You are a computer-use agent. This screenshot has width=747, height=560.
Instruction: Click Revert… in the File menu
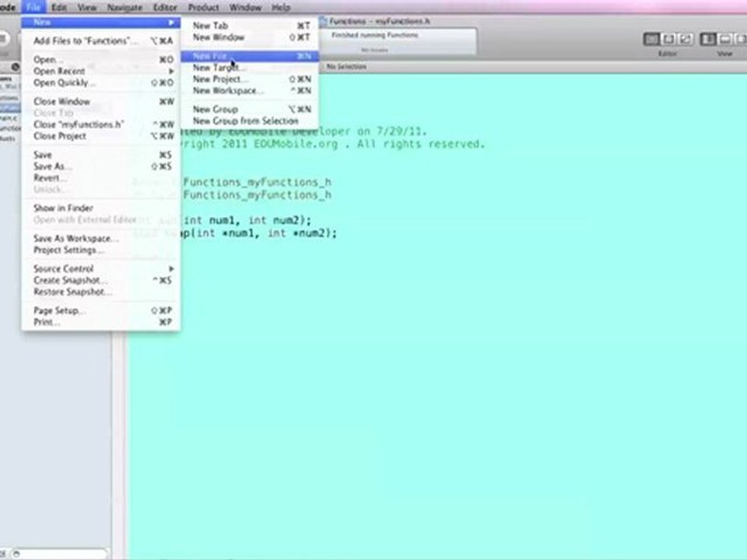pos(101,177)
